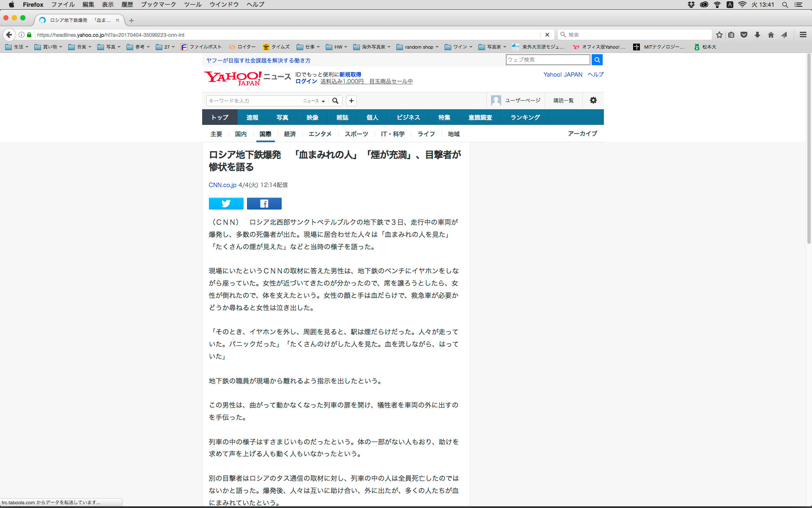Click the plus icon beside keyword search
Image resolution: width=812 pixels, height=508 pixels.
pos(351,101)
